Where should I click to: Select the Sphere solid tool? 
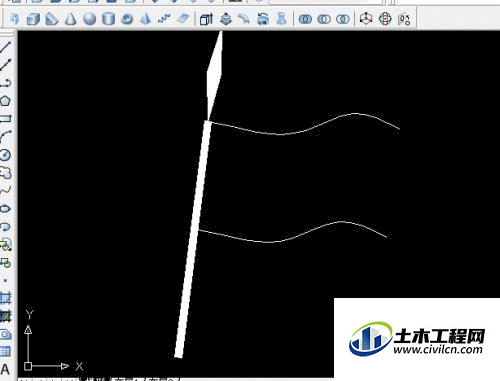(89, 19)
